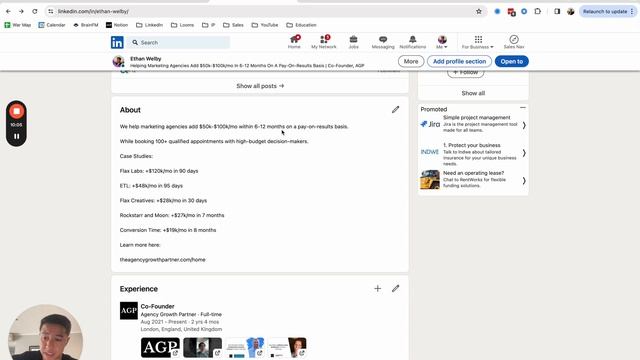Screen dimensions: 640x360
Task: Edit the Experience section with the pencil icon
Action: 396,289
